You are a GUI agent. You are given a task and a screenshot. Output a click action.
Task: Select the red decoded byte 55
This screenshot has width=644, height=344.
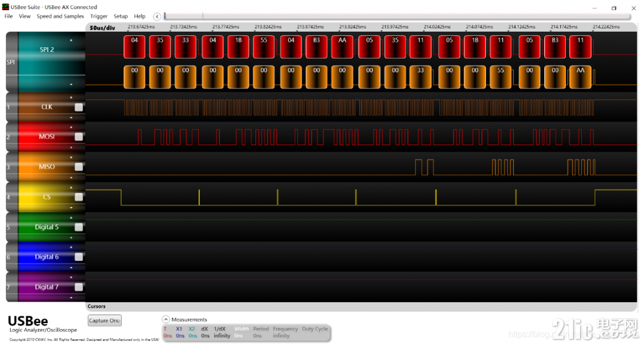264,47
